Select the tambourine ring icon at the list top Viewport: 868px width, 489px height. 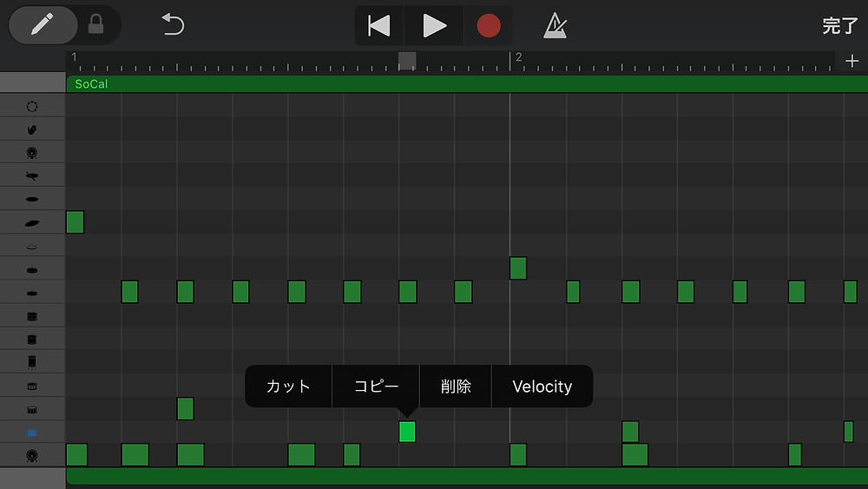pyautogui.click(x=32, y=106)
